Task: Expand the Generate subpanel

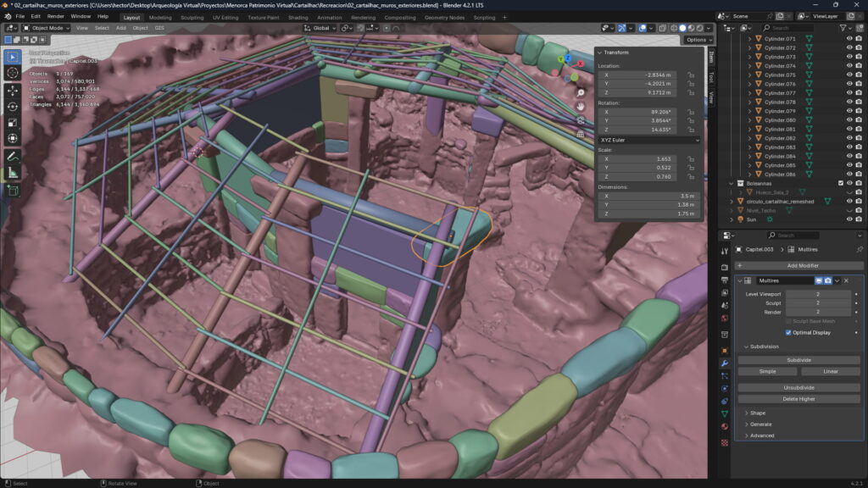Action: [x=760, y=424]
